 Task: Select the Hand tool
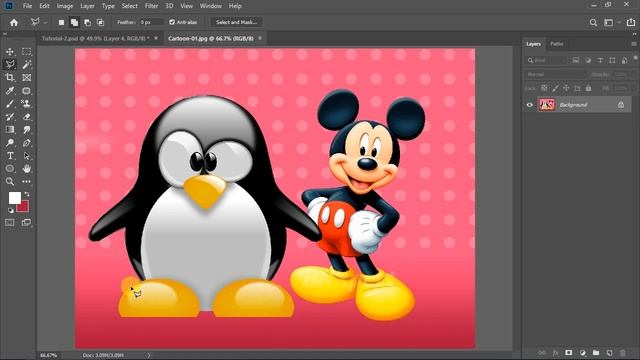(x=27, y=169)
